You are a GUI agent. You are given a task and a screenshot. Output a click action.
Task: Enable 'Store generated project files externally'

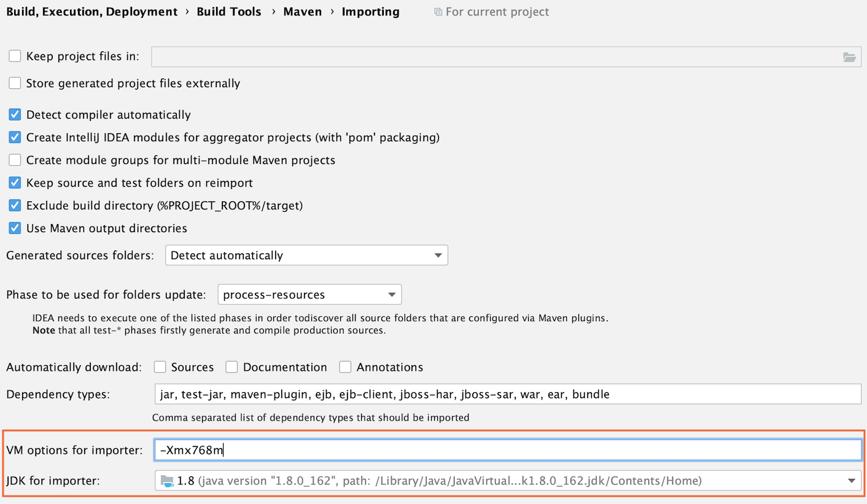pyautogui.click(x=14, y=83)
